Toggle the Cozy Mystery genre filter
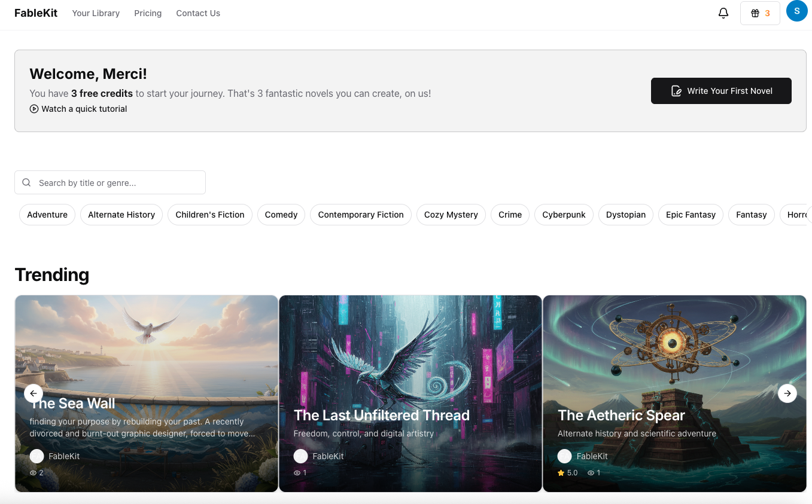 point(451,214)
